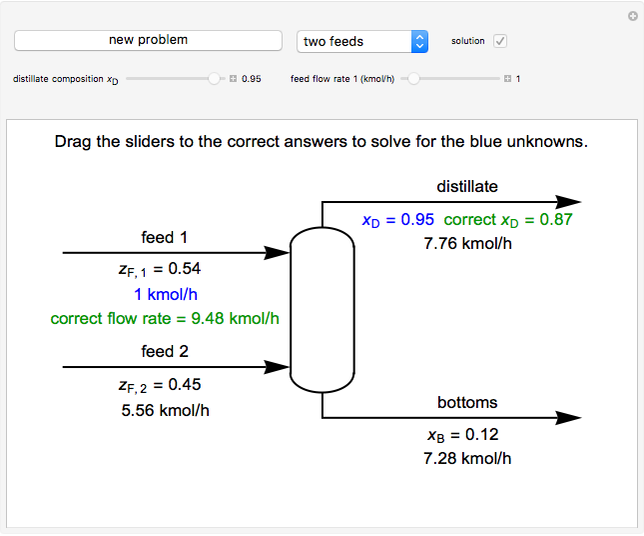Click the green correct flow rate text
644x536 pixels.
pos(165,319)
